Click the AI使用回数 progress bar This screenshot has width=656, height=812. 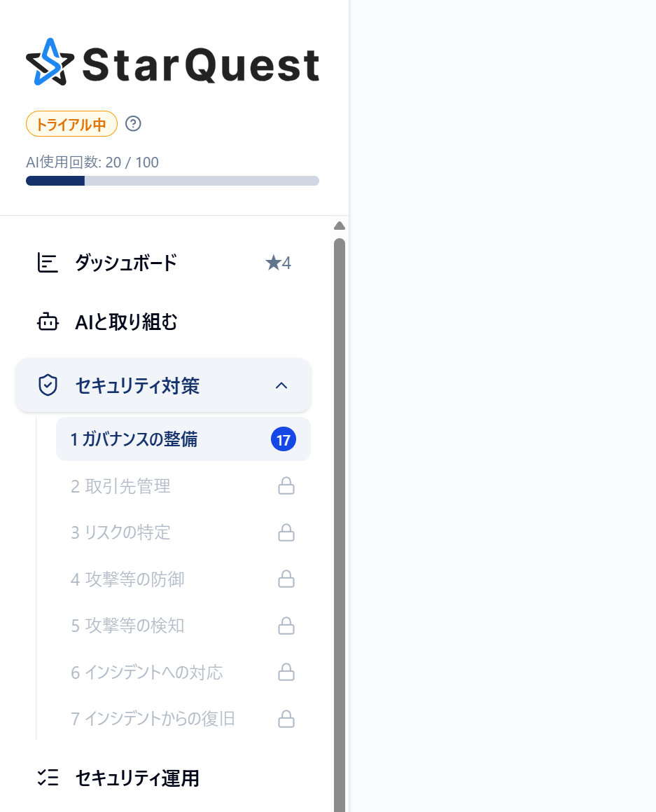tap(172, 181)
